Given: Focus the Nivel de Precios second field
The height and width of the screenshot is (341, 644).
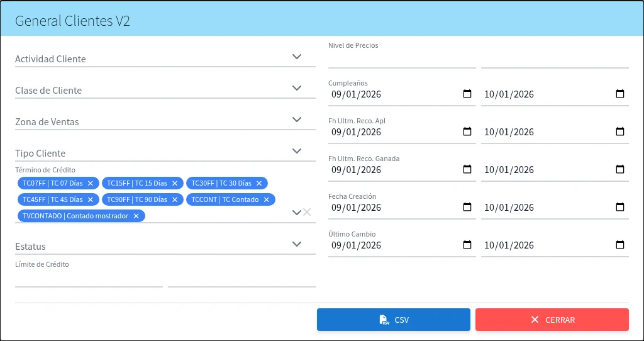Looking at the screenshot, I should pyautogui.click(x=555, y=60).
